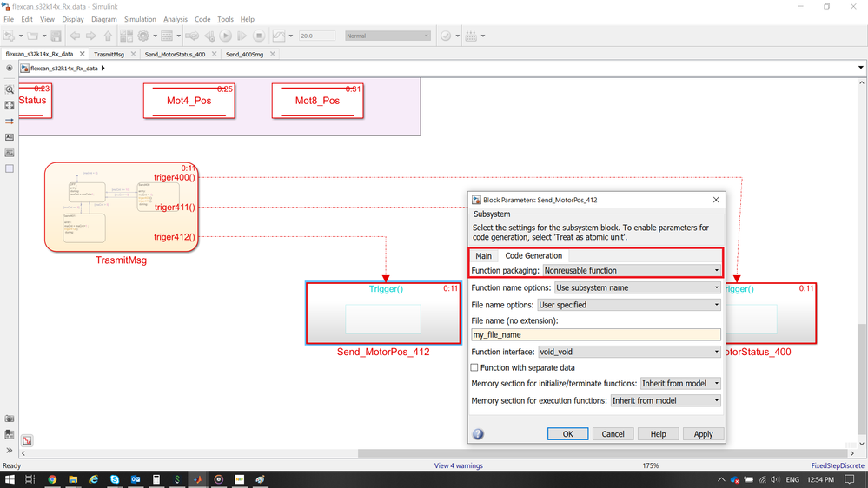Screen dimensions: 868x488
Task: Switch to the Code Generation tab
Action: (533, 255)
